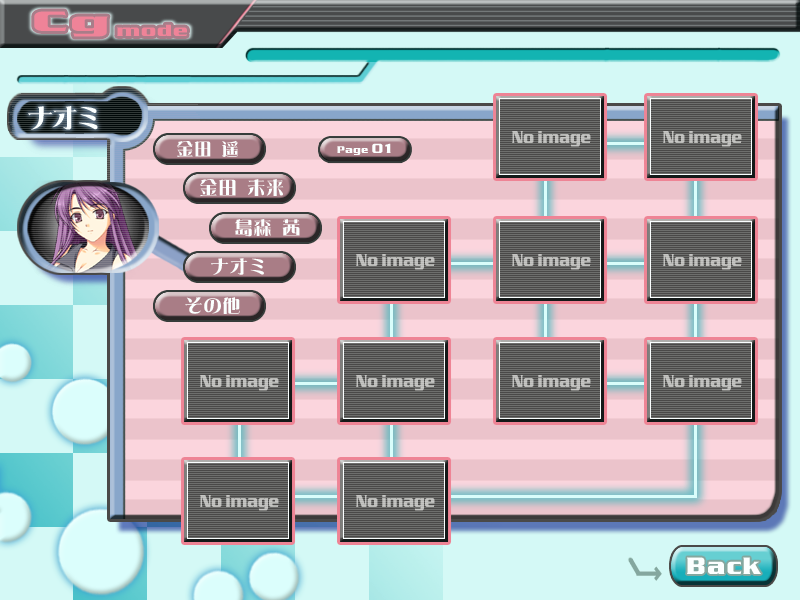Switch to the 金田 未来 character tab
800x600 pixels.
239,187
